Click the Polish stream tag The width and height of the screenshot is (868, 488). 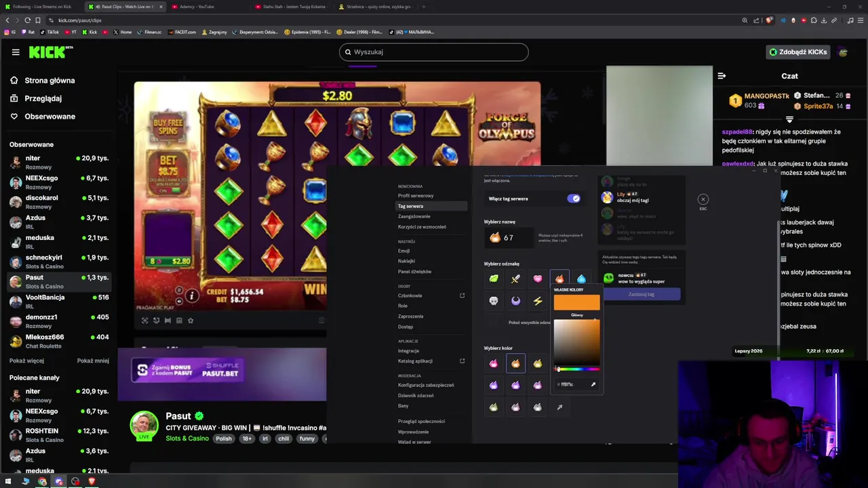point(224,439)
